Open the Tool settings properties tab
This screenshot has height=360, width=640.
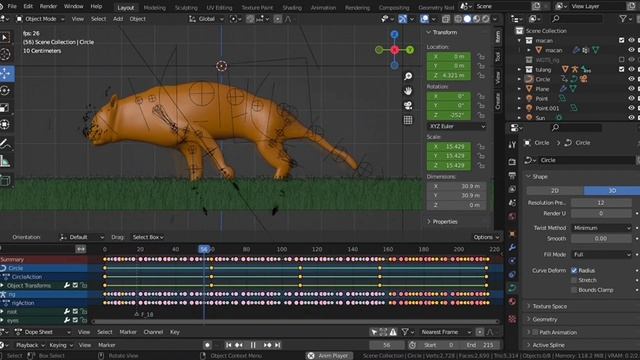coord(512,144)
